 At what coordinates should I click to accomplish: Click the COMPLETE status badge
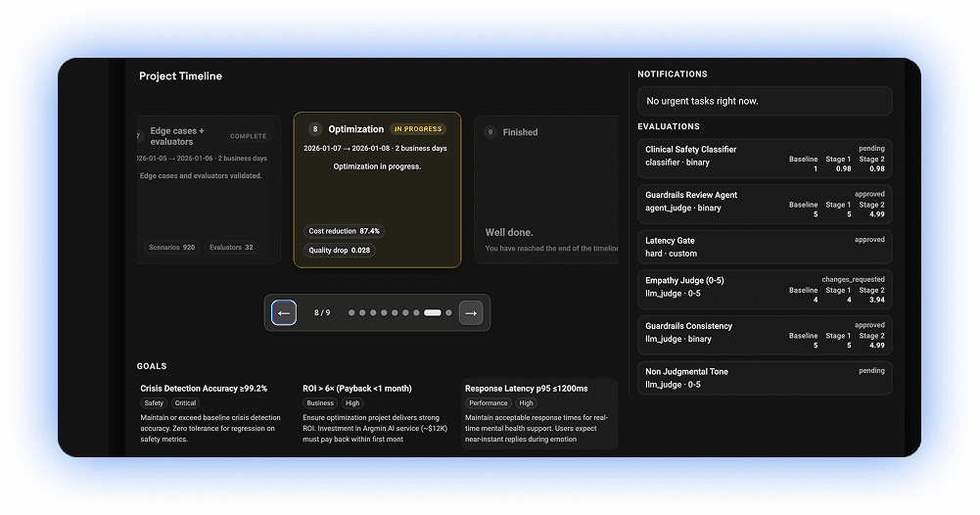pos(248,136)
